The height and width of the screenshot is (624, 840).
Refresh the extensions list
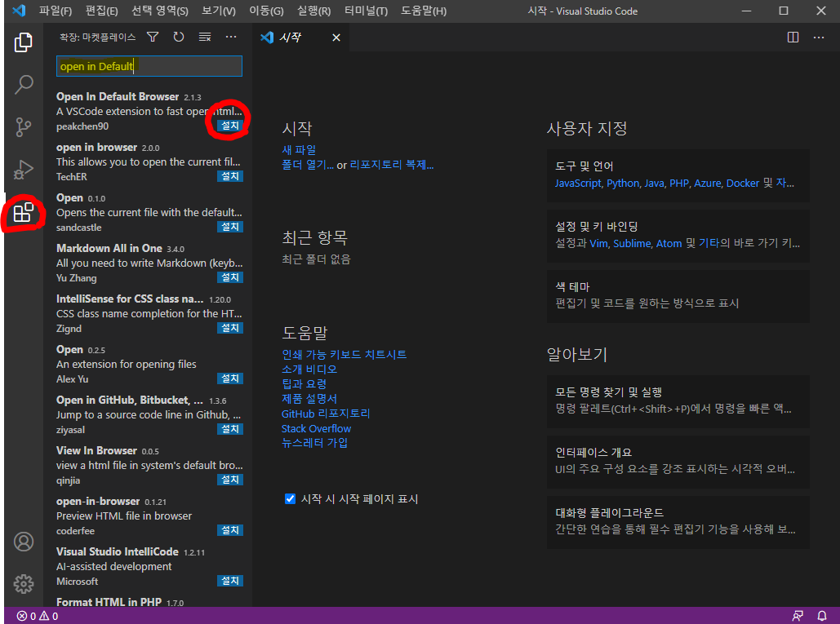pyautogui.click(x=179, y=37)
